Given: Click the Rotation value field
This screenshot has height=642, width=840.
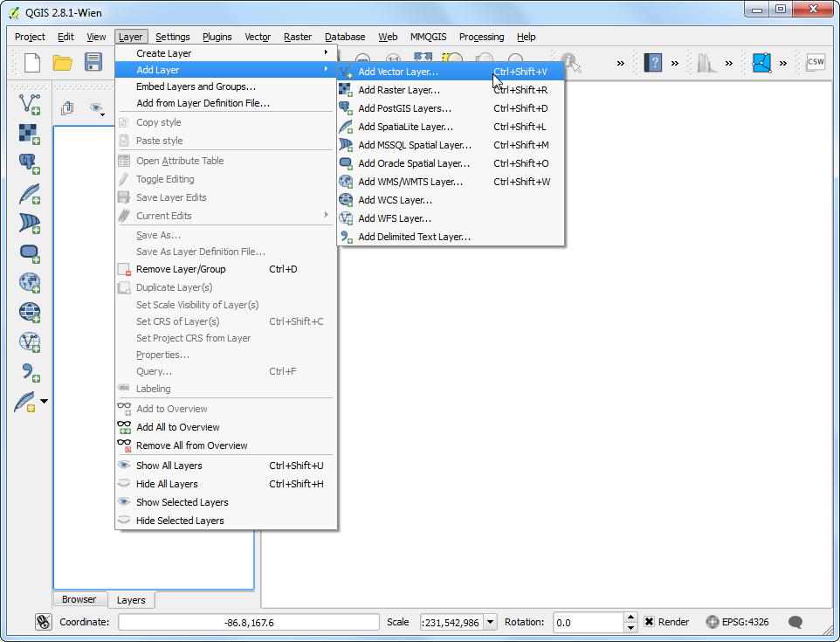Looking at the screenshot, I should coord(589,622).
